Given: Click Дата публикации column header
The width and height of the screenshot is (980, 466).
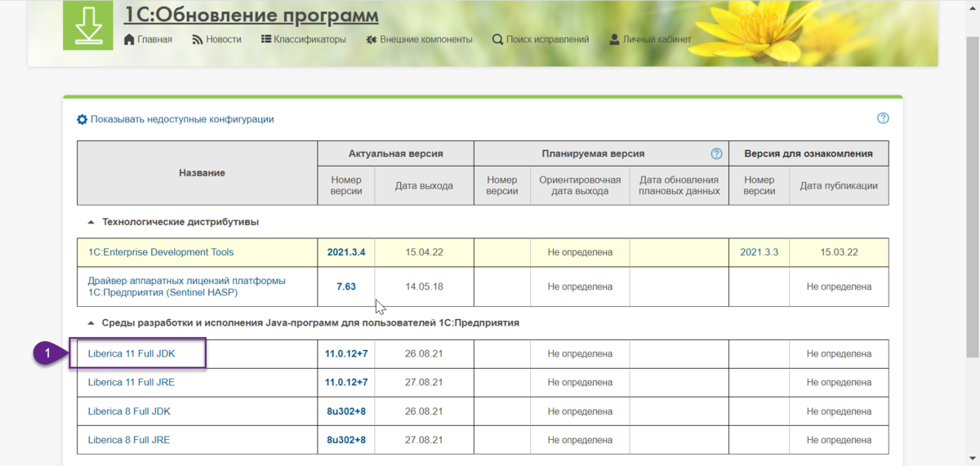Looking at the screenshot, I should (839, 186).
